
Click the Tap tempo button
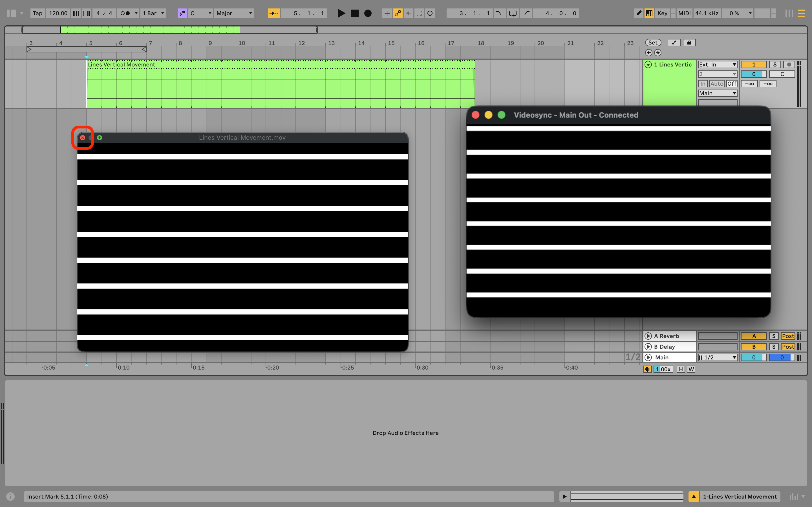coord(37,14)
